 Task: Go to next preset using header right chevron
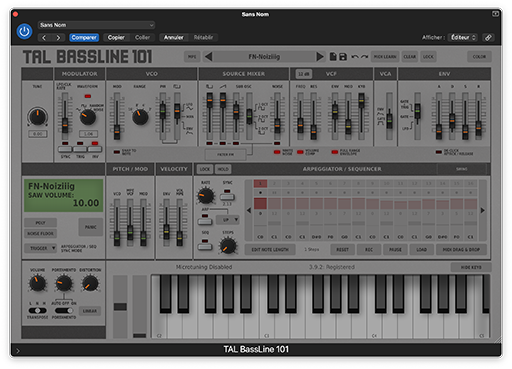[58, 38]
